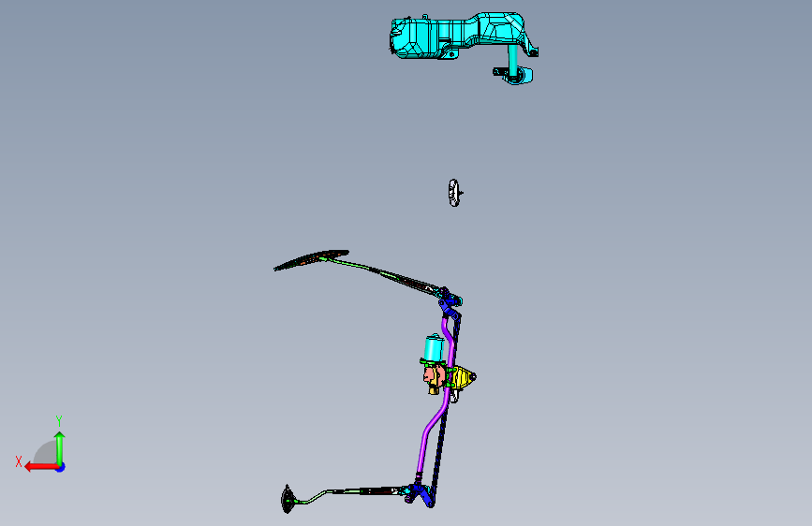The height and width of the screenshot is (526, 812).
Task: Click the gray XY plane quadrant of triad
Action: click(47, 454)
